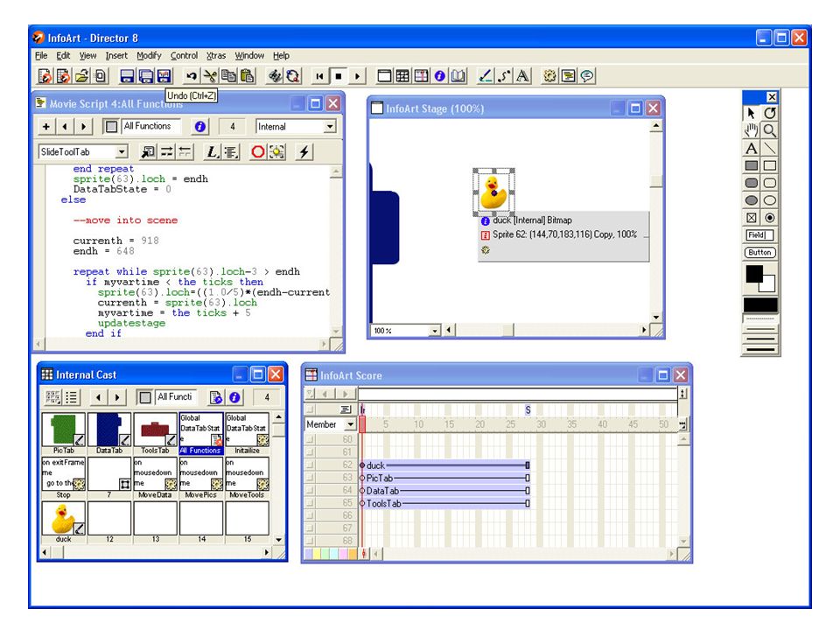Image resolution: width=840 pixels, height=630 pixels.
Task: Click the Button tool in palette
Action: pyautogui.click(x=760, y=252)
